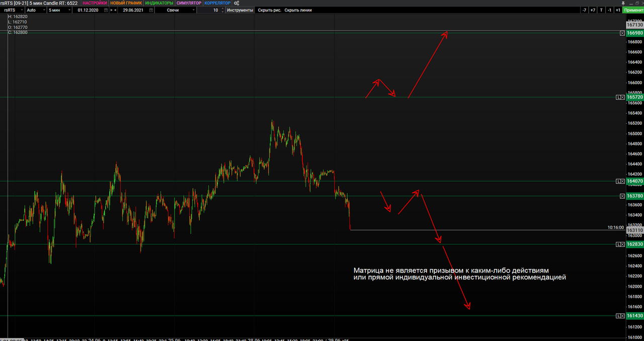This screenshot has height=341, width=644.
Task: Select the 163780 price label
Action: click(635, 196)
